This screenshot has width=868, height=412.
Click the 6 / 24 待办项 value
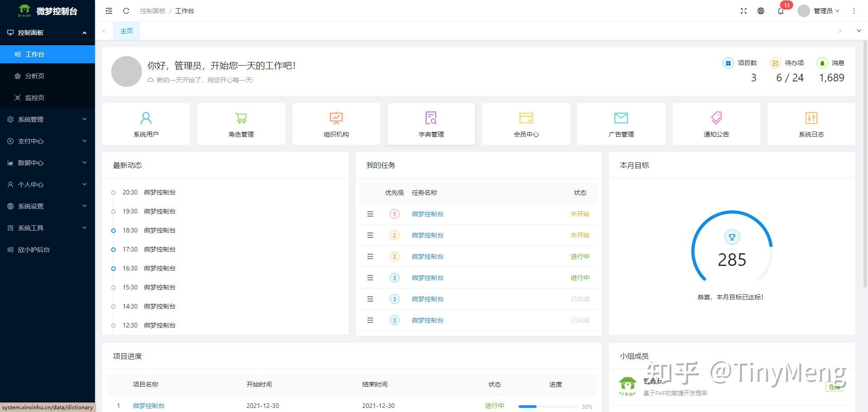(790, 78)
